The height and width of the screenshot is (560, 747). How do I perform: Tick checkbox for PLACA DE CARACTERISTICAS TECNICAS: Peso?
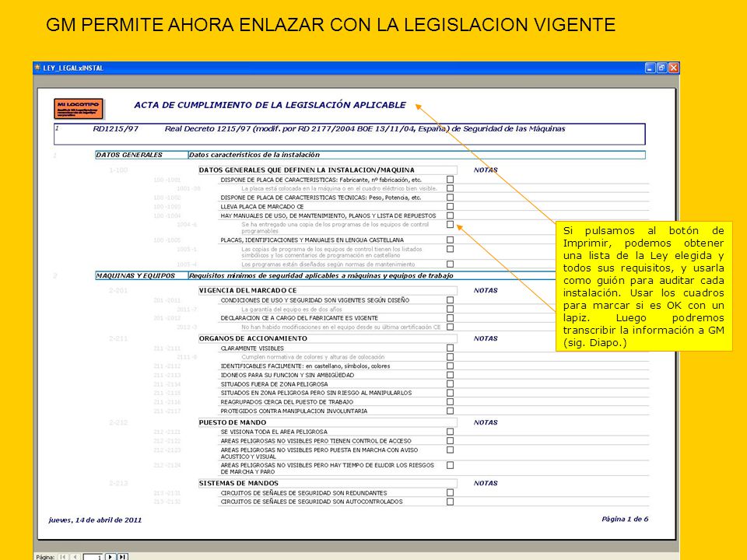point(451,197)
